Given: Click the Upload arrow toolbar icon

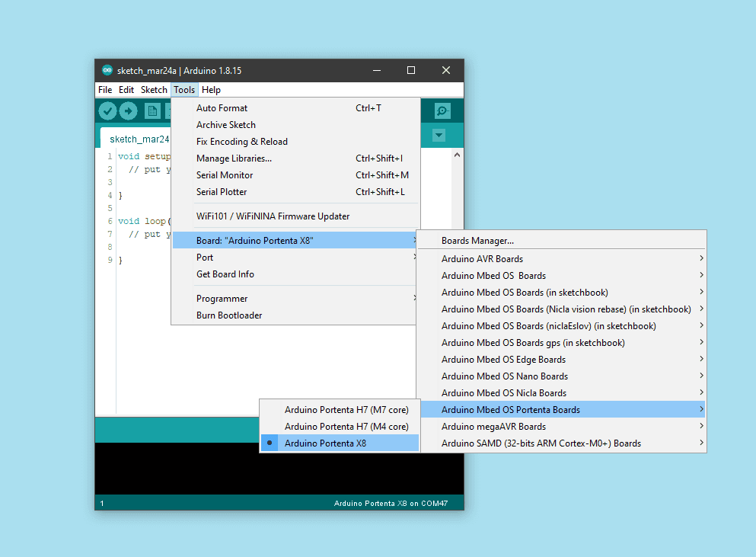Looking at the screenshot, I should (128, 111).
